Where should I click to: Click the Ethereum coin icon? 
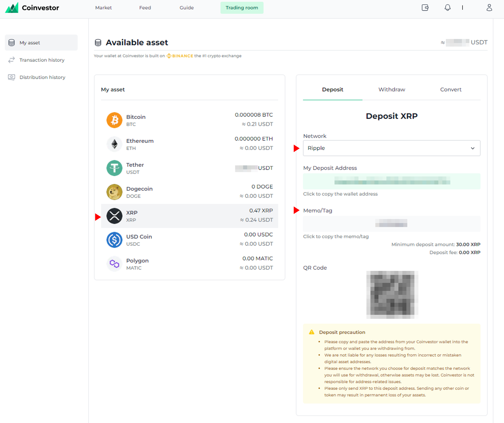tap(115, 144)
